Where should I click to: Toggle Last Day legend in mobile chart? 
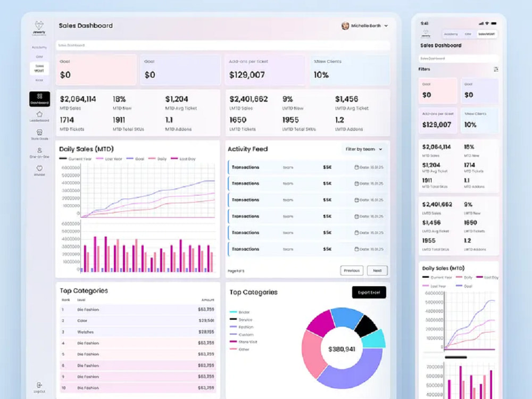click(487, 277)
